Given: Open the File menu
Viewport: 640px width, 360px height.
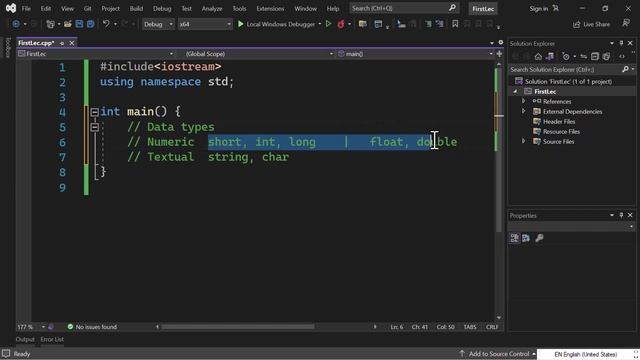Looking at the screenshot, I should 26,8.
